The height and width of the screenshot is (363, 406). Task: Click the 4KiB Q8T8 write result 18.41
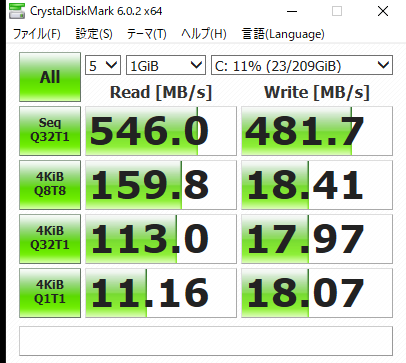coord(317,185)
